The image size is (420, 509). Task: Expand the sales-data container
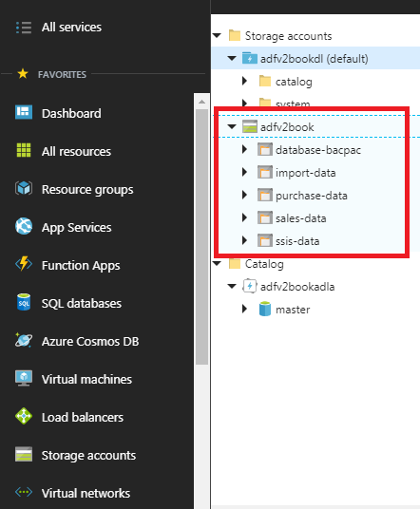click(x=245, y=217)
